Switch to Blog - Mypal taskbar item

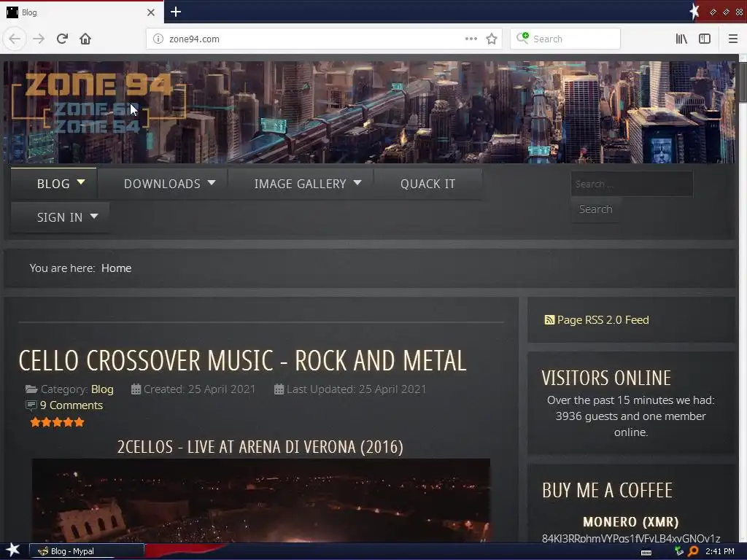click(x=87, y=551)
